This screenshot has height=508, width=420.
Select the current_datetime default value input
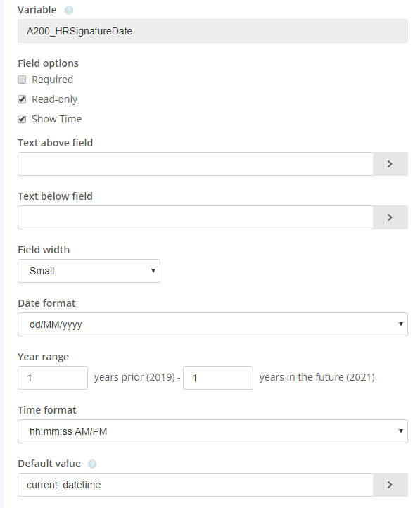pyautogui.click(x=196, y=485)
